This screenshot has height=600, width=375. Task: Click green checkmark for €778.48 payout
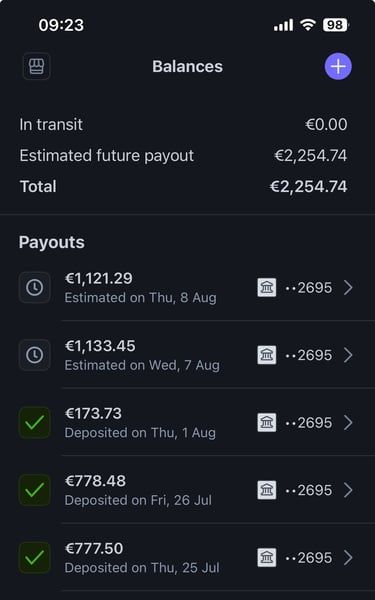tap(35, 490)
